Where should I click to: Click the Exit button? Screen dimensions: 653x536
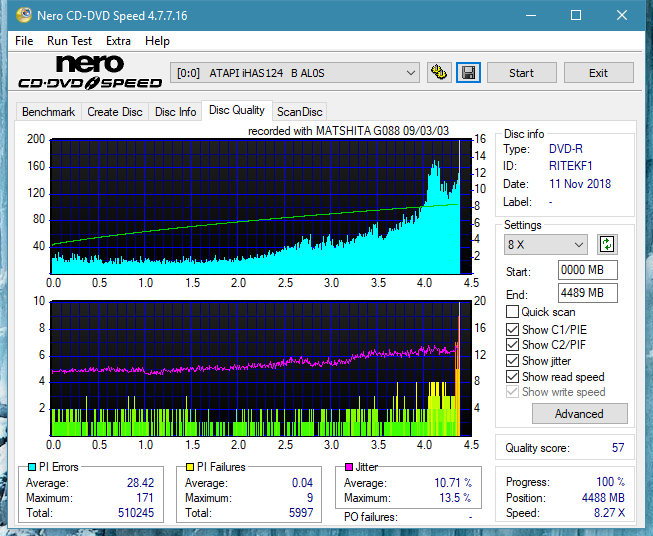pyautogui.click(x=598, y=73)
